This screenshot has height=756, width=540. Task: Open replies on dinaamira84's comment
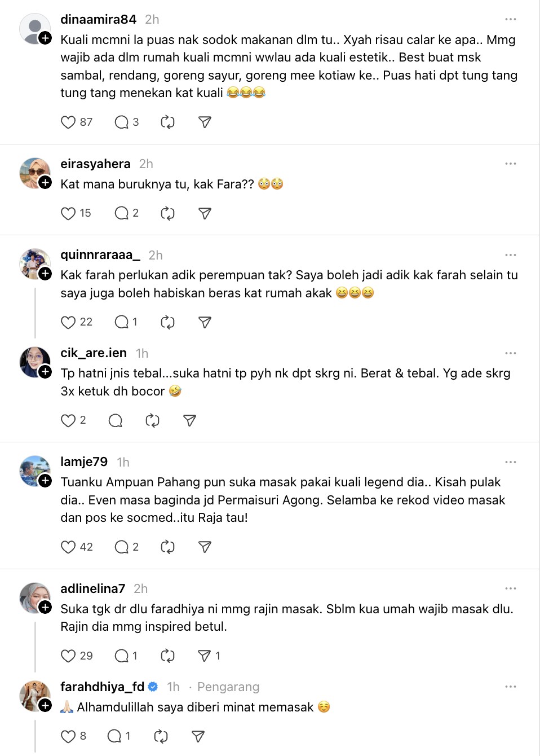[122, 122]
